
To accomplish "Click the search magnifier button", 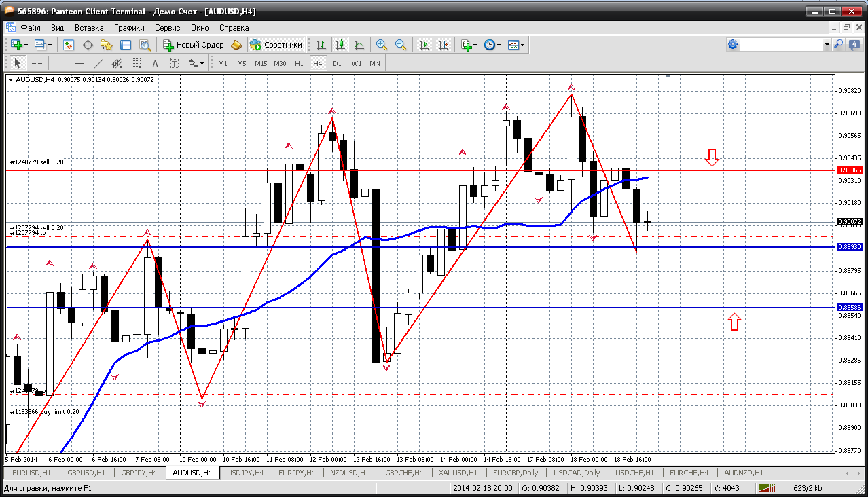I will 839,45.
